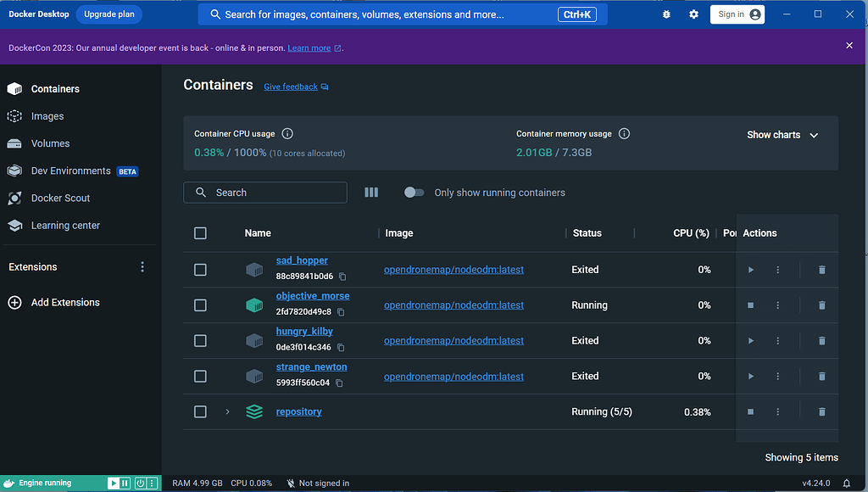Select the checkbox next to sad_hopper
868x492 pixels.
200,270
